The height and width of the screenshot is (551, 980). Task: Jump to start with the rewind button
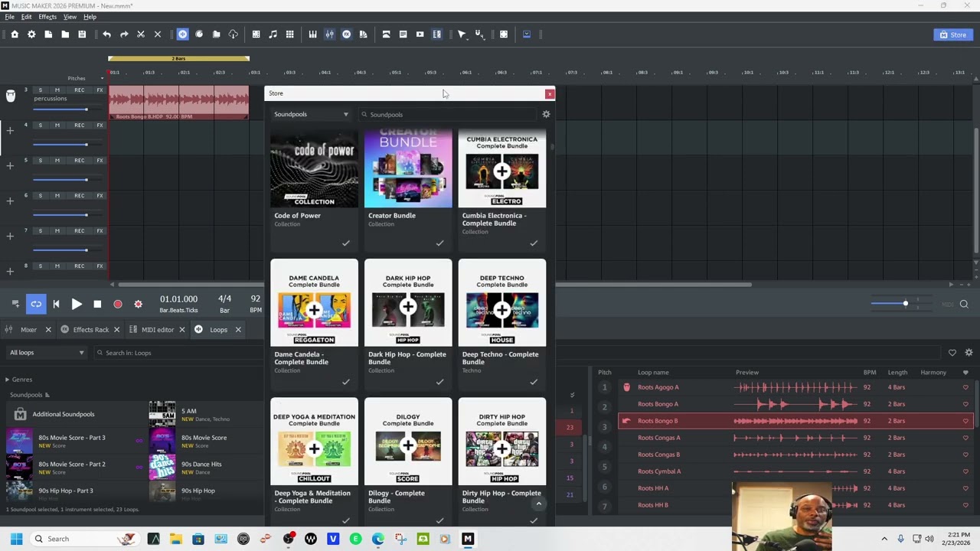click(x=56, y=305)
